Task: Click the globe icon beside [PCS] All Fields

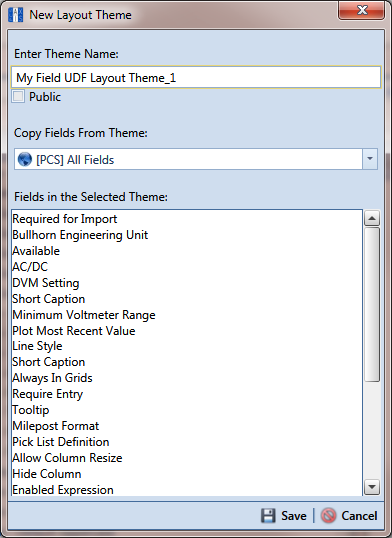Action: pos(25,160)
